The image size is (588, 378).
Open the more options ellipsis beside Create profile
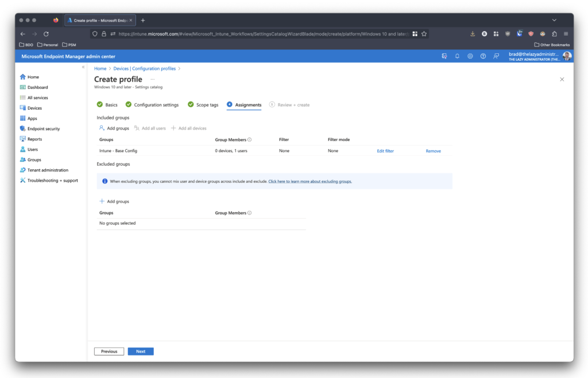tap(153, 79)
